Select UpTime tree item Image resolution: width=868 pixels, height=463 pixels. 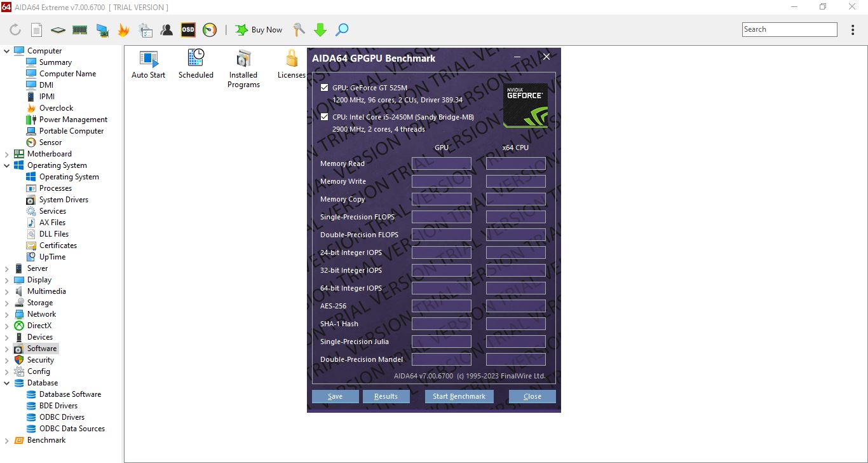(x=52, y=257)
